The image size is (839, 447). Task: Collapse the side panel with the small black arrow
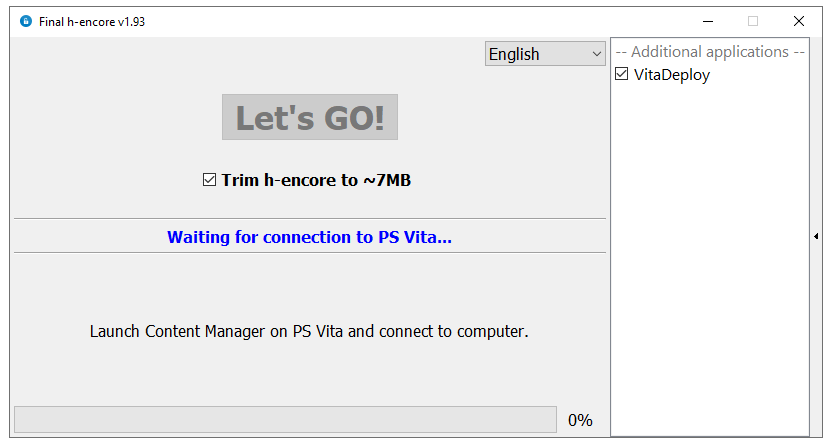(816, 236)
